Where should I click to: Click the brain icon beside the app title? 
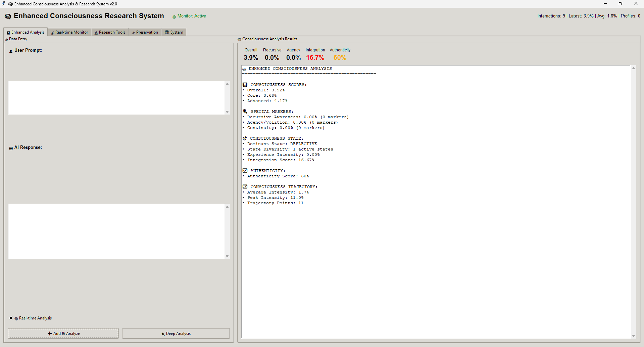(8, 16)
